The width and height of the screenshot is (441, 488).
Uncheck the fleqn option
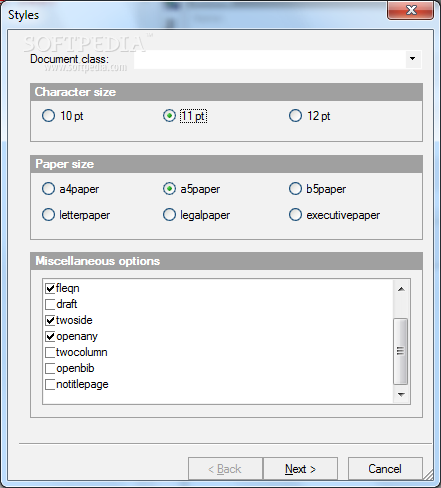pyautogui.click(x=50, y=288)
